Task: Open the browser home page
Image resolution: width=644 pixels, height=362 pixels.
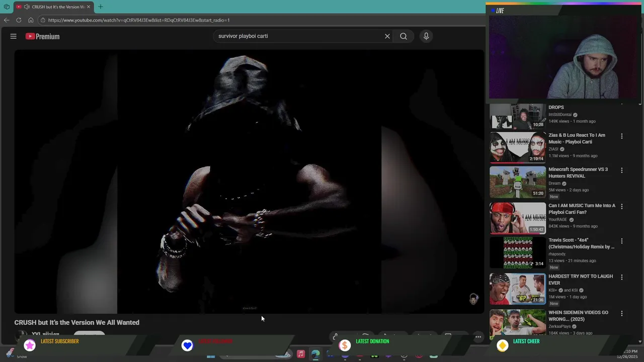Action: pos(31,20)
